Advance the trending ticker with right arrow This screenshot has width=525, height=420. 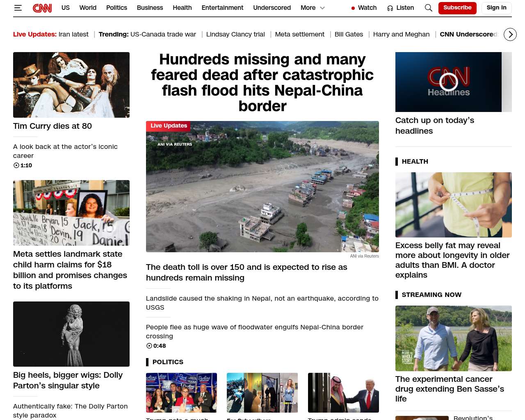pyautogui.click(x=510, y=34)
